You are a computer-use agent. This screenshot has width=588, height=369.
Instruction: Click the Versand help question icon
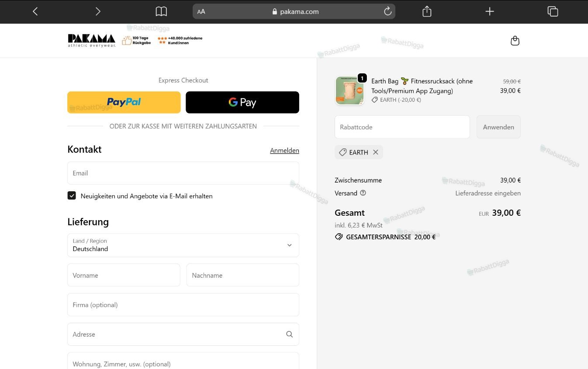[363, 193]
